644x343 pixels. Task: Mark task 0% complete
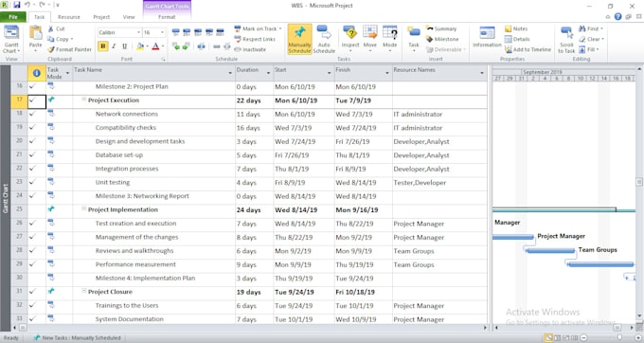(176, 32)
